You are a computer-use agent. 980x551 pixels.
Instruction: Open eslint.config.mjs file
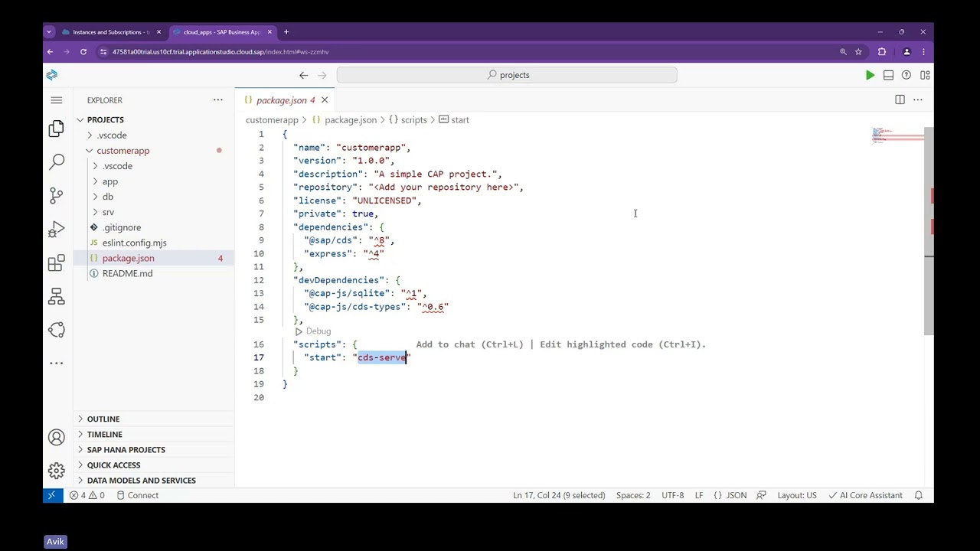134,243
